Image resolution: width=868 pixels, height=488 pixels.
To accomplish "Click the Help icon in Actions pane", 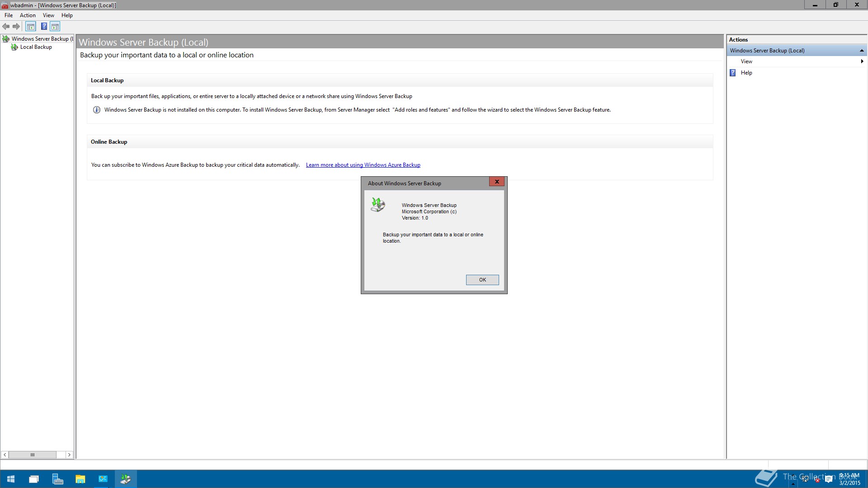I will click(x=733, y=73).
